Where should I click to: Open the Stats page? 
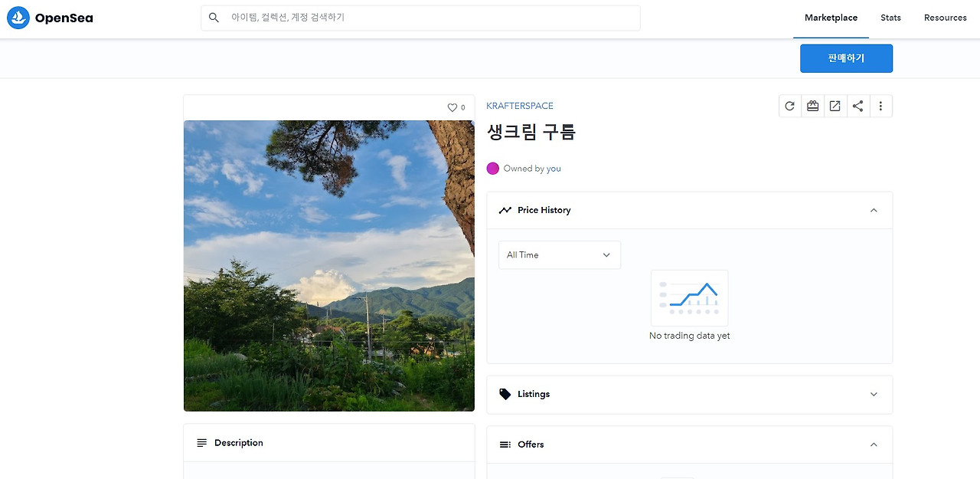[890, 18]
